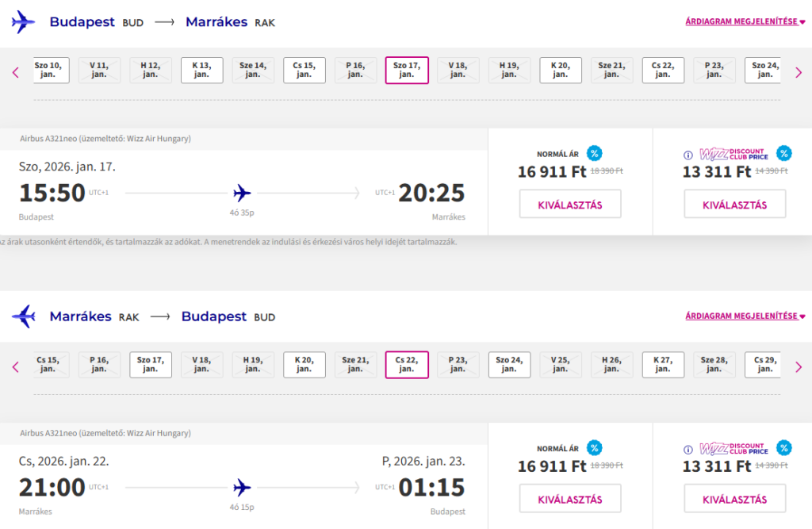812x529 pixels.
Task: Expand the outbound Árdiagram megjelenítése dropdown
Action: tap(745, 22)
